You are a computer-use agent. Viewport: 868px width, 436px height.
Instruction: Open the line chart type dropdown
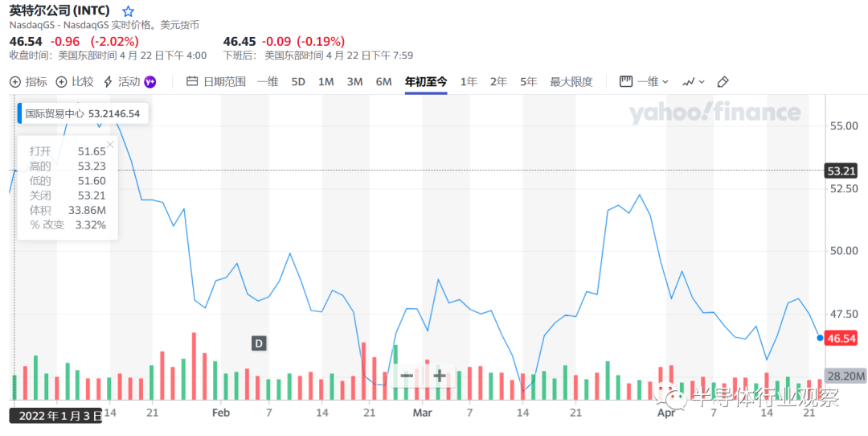(693, 82)
